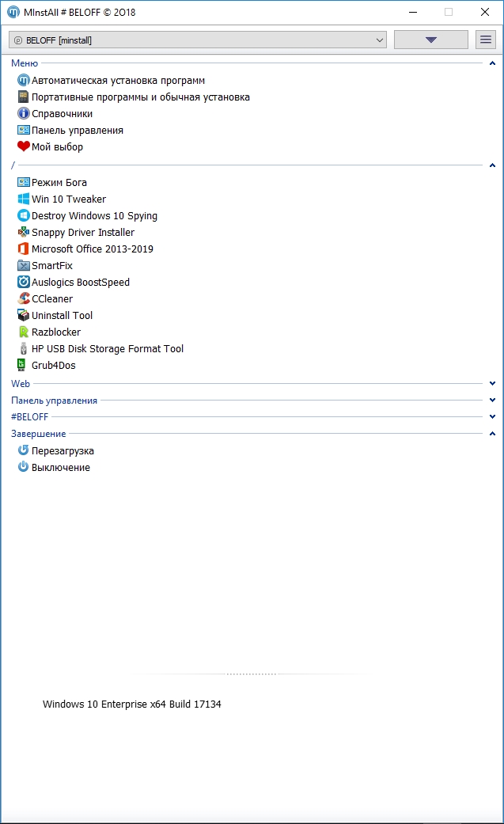Select Мой выбор
Screen dimensions: 504x824
click(x=57, y=146)
